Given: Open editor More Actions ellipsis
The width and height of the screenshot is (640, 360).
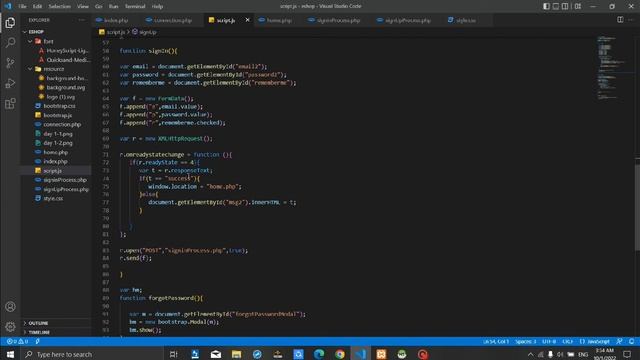Looking at the screenshot, I should (631, 20).
